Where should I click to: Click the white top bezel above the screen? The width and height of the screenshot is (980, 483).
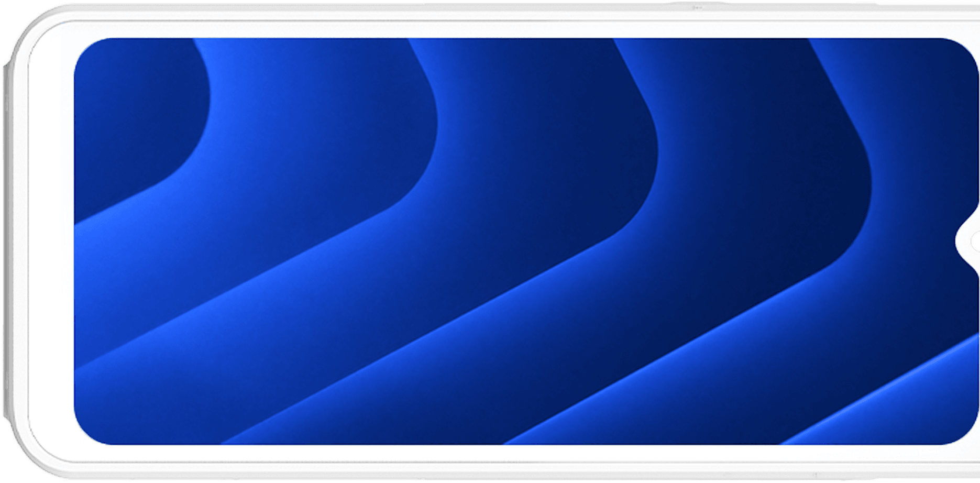pyautogui.click(x=524, y=29)
